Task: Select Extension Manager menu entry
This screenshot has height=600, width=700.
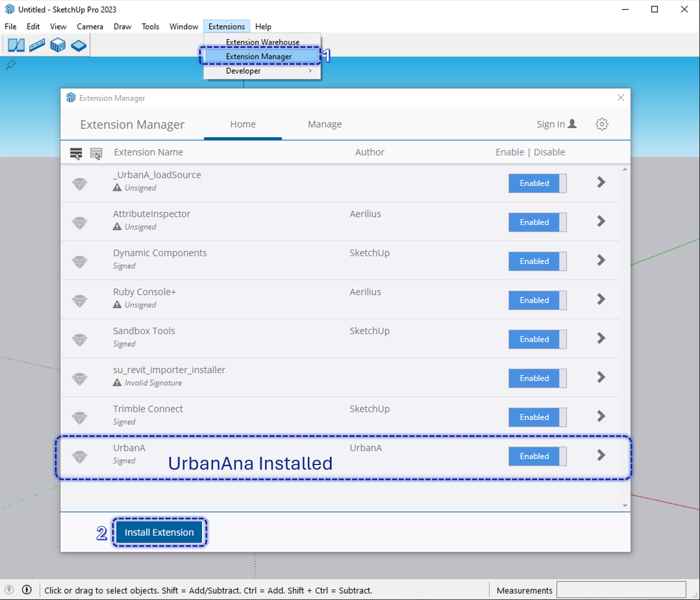Action: point(262,56)
